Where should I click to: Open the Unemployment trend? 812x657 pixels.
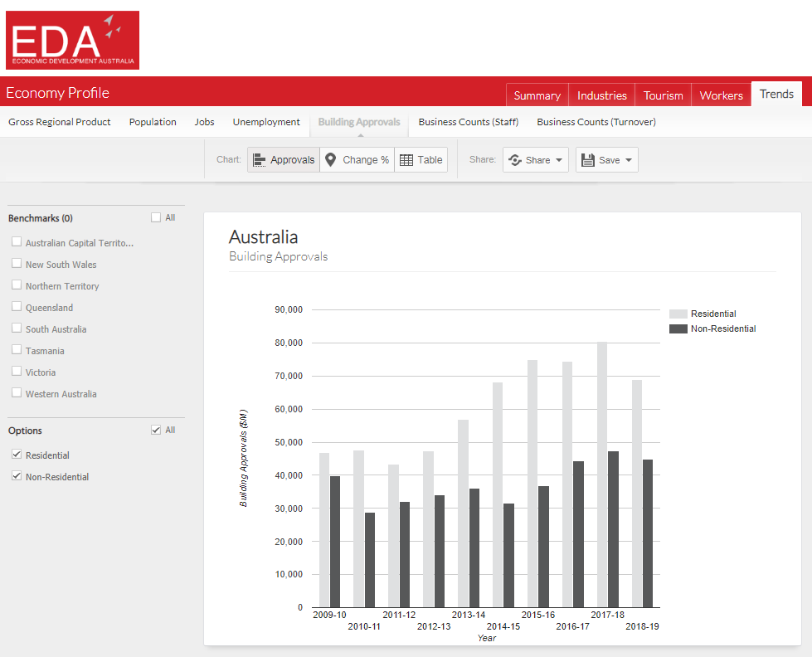tap(266, 122)
